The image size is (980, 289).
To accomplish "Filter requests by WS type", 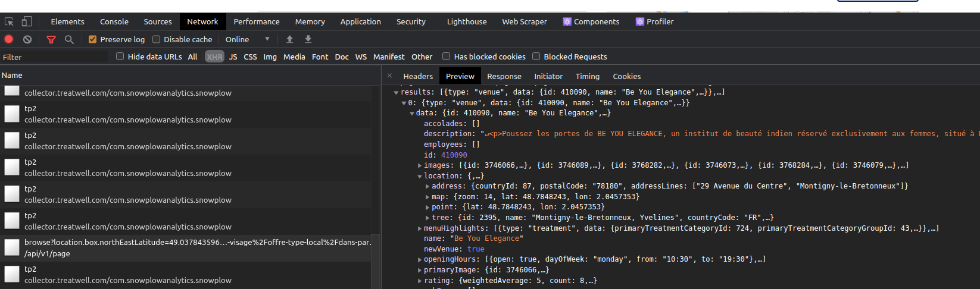I will click(x=361, y=56).
